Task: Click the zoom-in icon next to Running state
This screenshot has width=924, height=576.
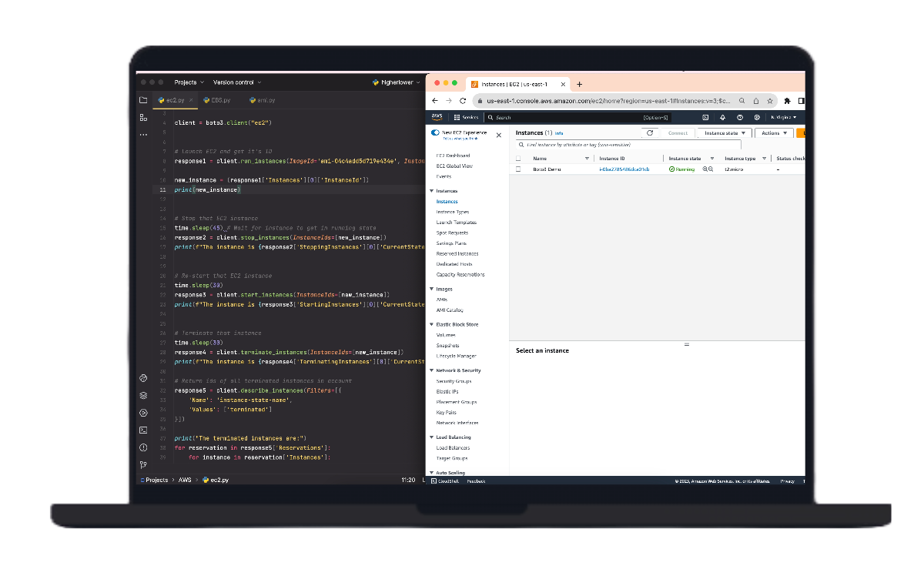Action: pos(705,169)
